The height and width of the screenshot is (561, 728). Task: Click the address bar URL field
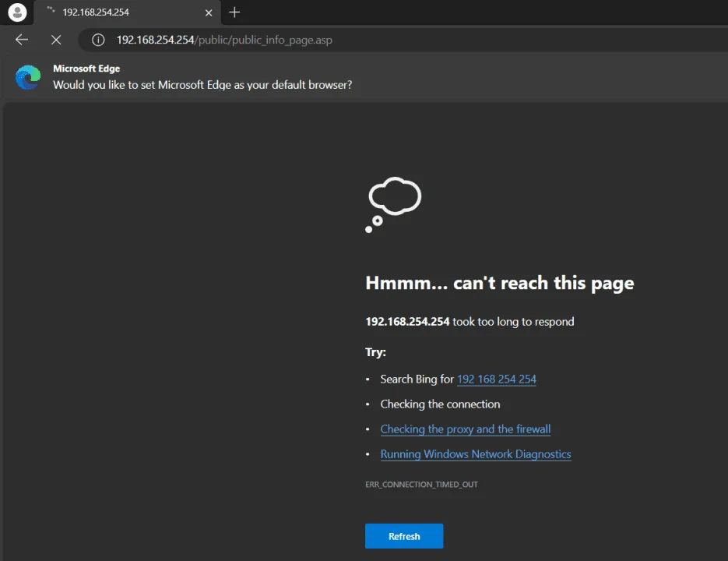tap(403, 40)
